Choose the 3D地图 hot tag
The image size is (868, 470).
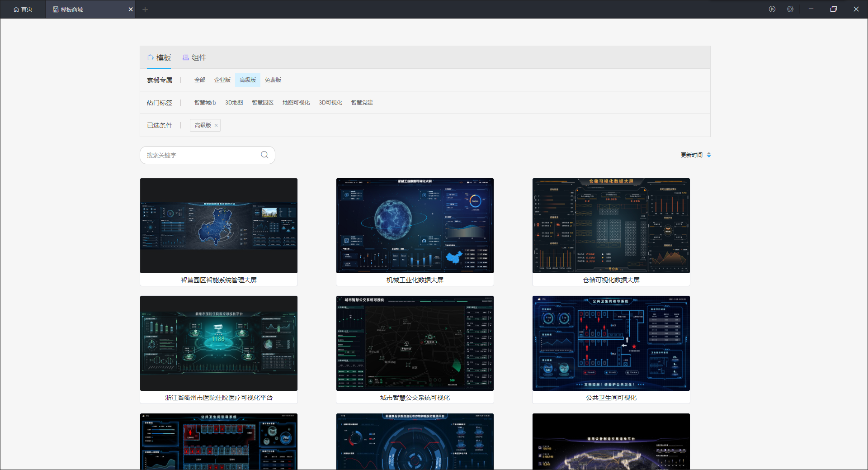click(x=234, y=103)
